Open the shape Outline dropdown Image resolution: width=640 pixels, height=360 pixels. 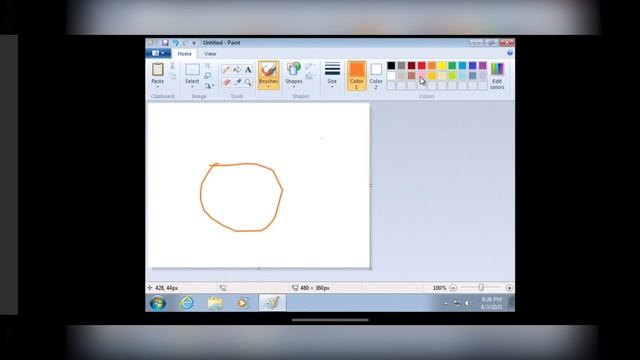click(310, 66)
